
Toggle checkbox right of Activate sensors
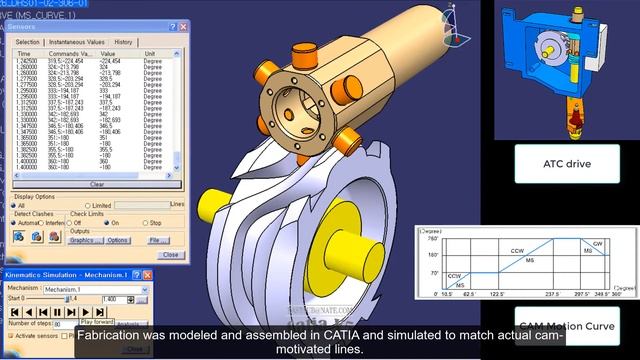64,336
